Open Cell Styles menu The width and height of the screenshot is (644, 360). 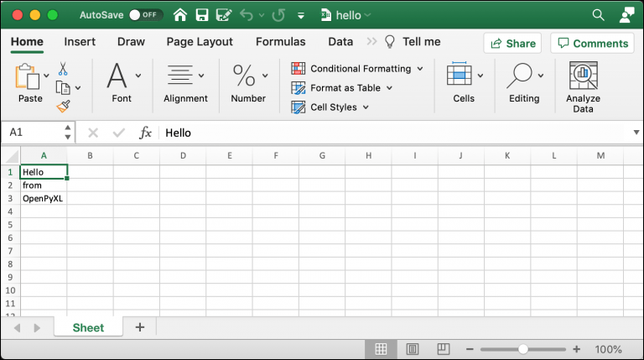click(330, 107)
